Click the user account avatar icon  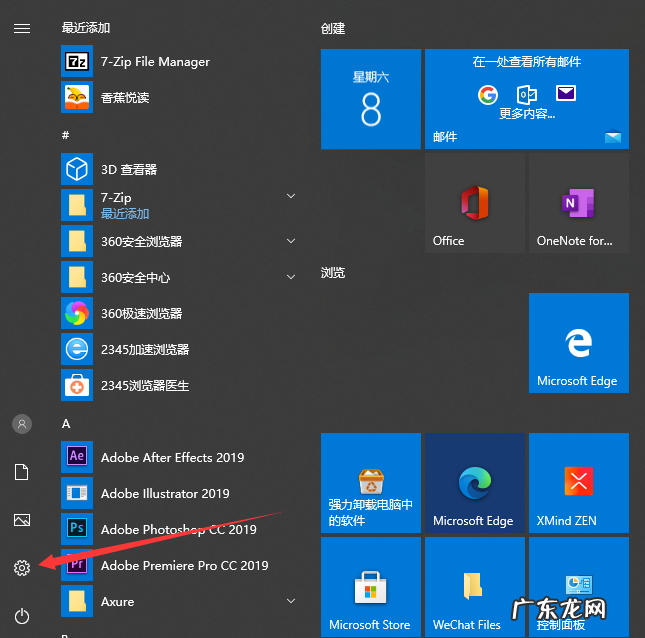pyautogui.click(x=22, y=424)
